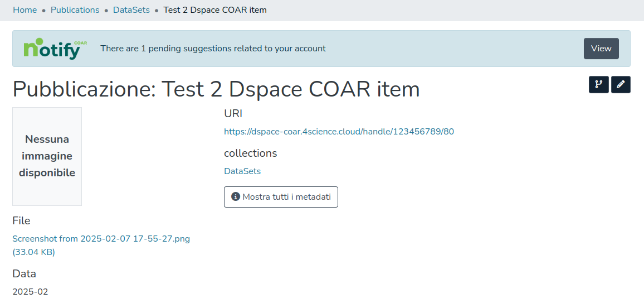Click the Notify COAR logo
The height and width of the screenshot is (303, 644).
55,49
